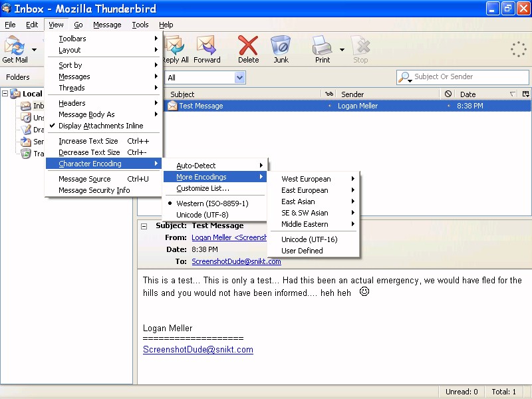The height and width of the screenshot is (399, 532).
Task: Select the Trash folder icon
Action: (26, 154)
